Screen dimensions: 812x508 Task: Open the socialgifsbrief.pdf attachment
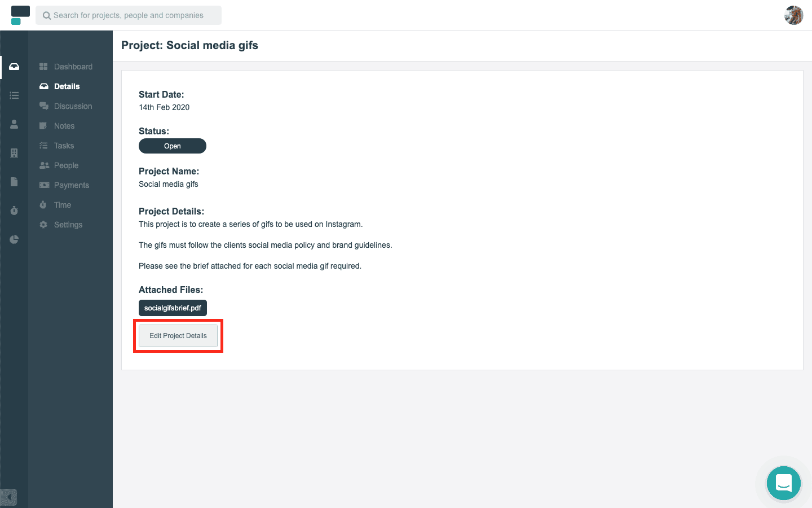[x=173, y=308]
